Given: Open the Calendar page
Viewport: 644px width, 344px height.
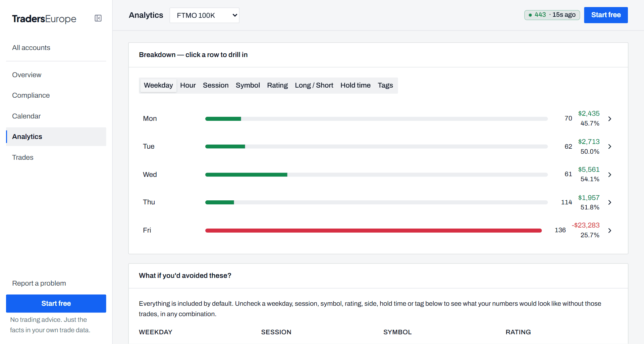Looking at the screenshot, I should pyautogui.click(x=26, y=116).
